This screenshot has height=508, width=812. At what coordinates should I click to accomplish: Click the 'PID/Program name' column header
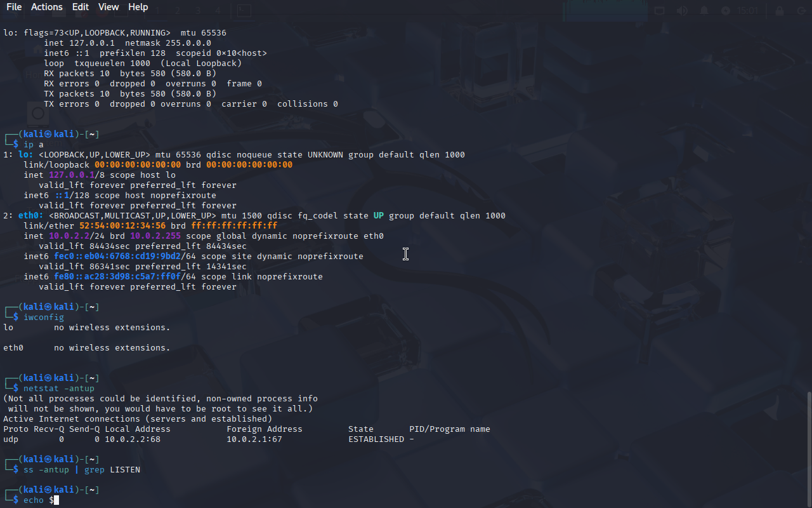pos(450,429)
